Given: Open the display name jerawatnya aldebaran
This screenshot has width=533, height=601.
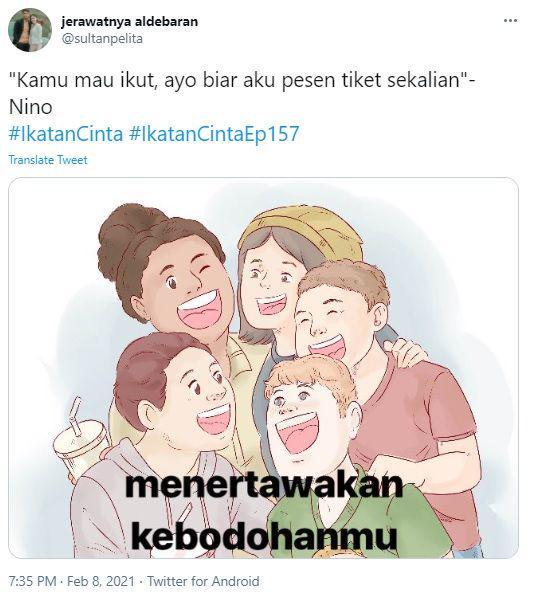Looking at the screenshot, I should pyautogui.click(x=130, y=21).
